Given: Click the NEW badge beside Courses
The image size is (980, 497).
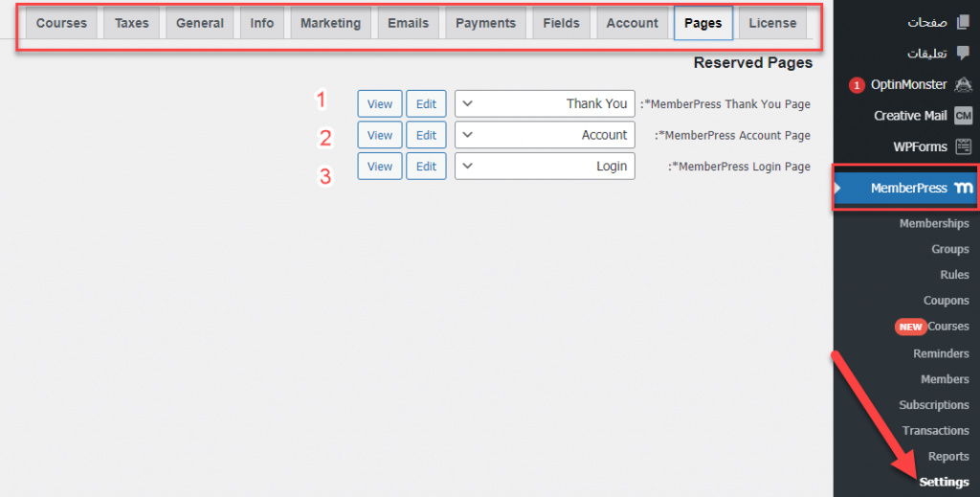Looking at the screenshot, I should coord(910,327).
